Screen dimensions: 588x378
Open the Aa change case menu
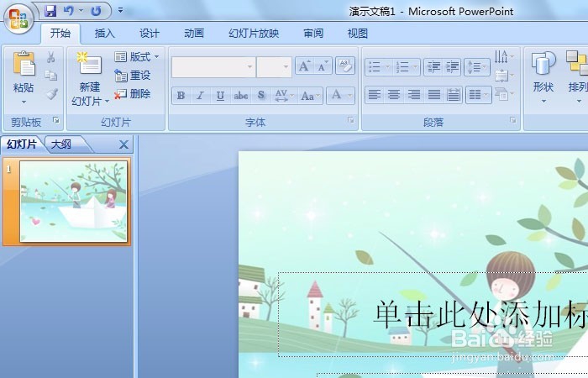click(x=310, y=96)
